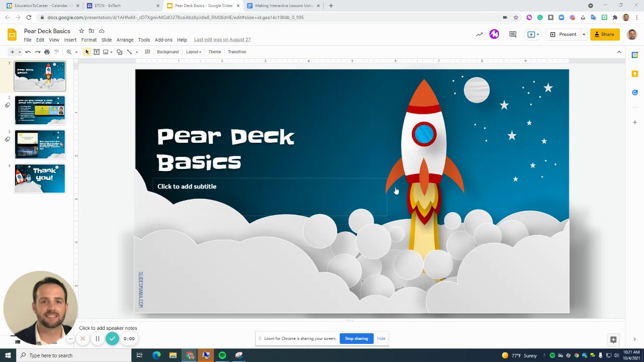The height and width of the screenshot is (362, 644).
Task: Add a comment with the toolbar icon
Action: (147, 52)
